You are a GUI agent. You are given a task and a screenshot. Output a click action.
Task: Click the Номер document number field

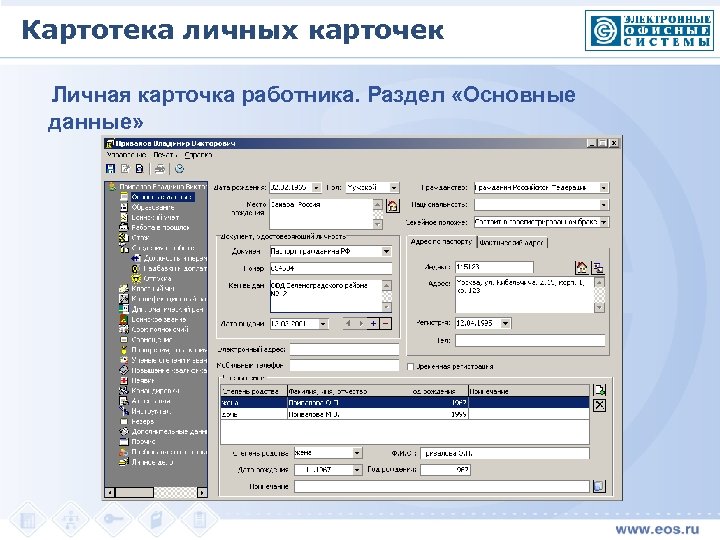click(331, 268)
